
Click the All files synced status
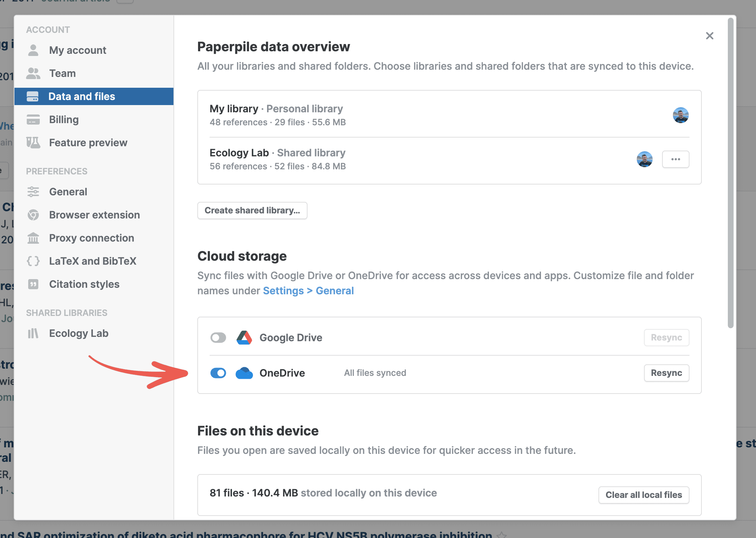pyautogui.click(x=375, y=373)
